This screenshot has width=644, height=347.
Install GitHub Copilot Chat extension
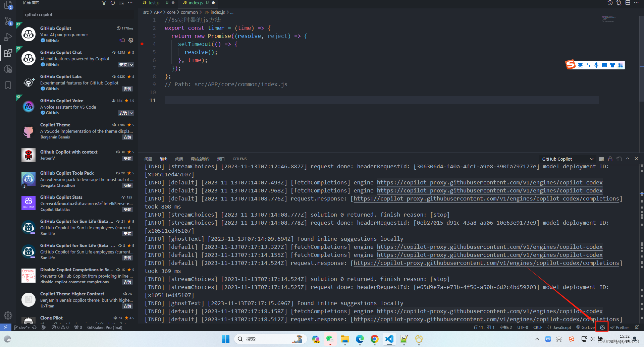click(123, 65)
